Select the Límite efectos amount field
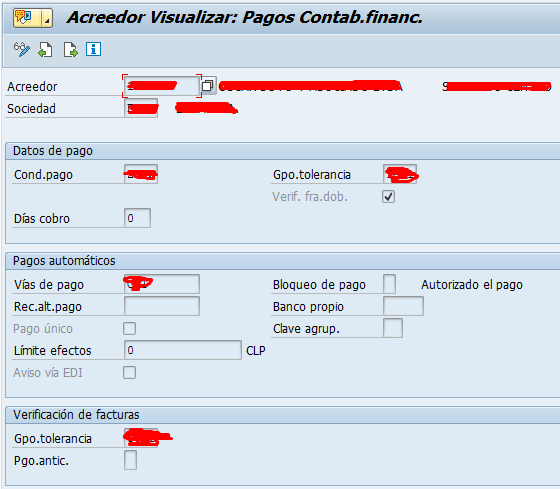This screenshot has height=489, width=560. pos(183,350)
